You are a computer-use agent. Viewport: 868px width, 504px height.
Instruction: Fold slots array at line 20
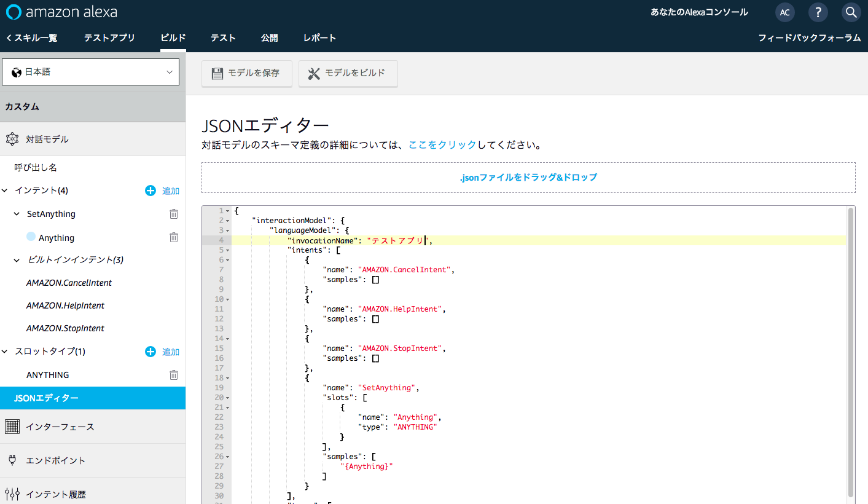coord(228,398)
